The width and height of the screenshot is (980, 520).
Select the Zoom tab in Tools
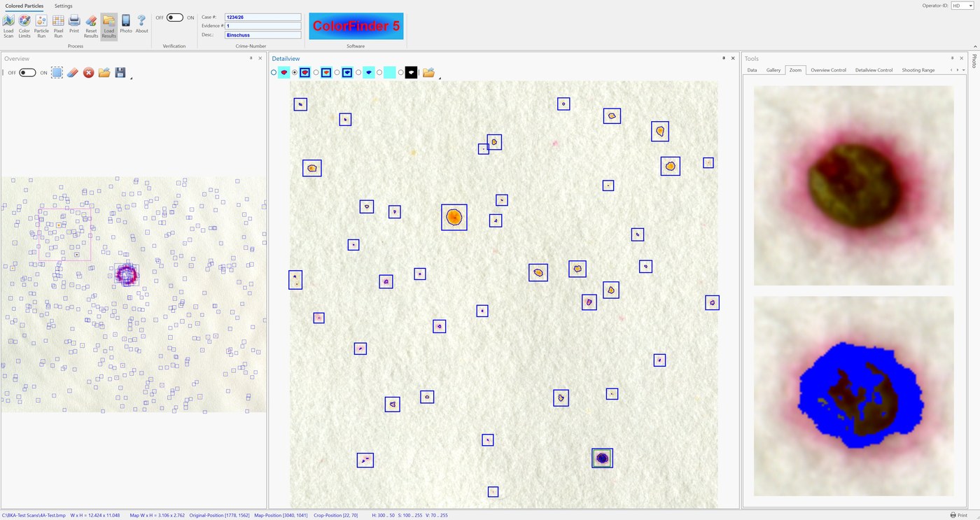pyautogui.click(x=795, y=70)
